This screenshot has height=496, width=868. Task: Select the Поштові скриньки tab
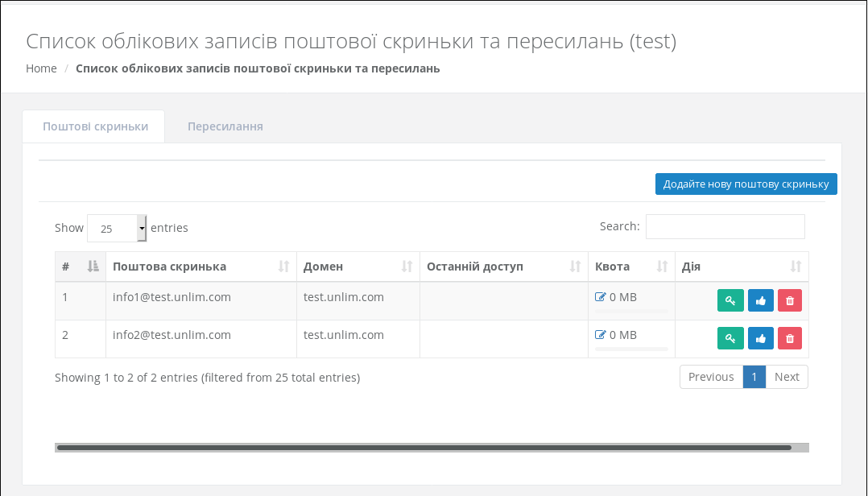95,126
